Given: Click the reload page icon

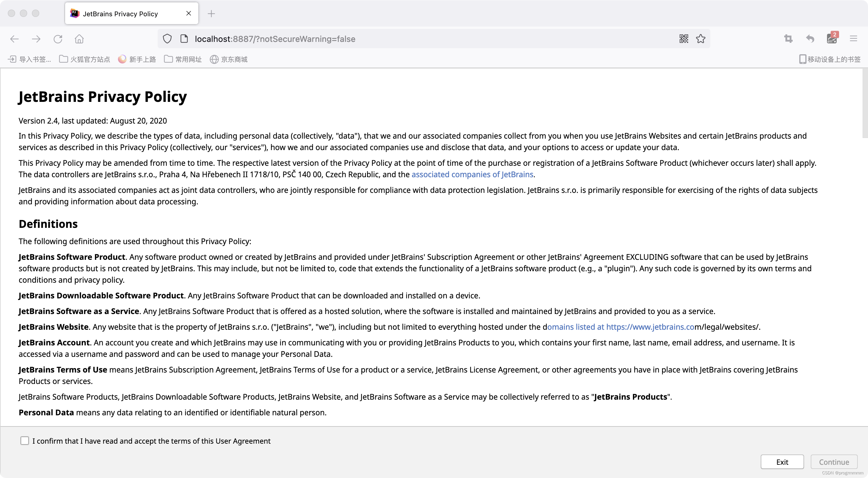Looking at the screenshot, I should point(58,39).
